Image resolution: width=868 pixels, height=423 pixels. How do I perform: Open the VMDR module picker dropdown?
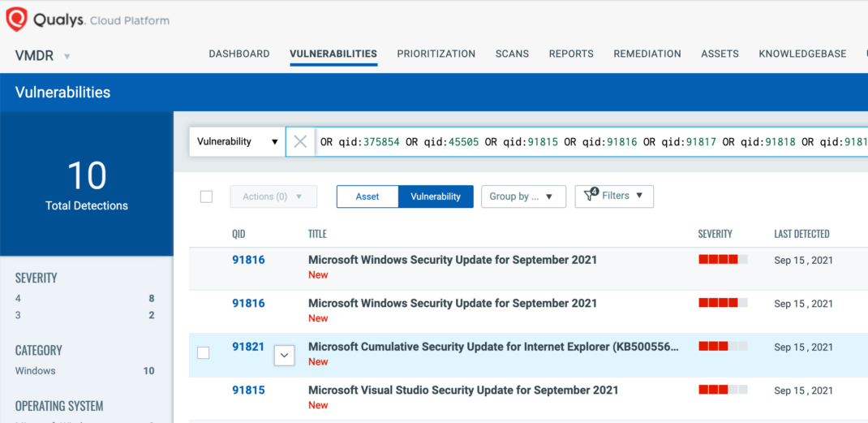[67, 56]
